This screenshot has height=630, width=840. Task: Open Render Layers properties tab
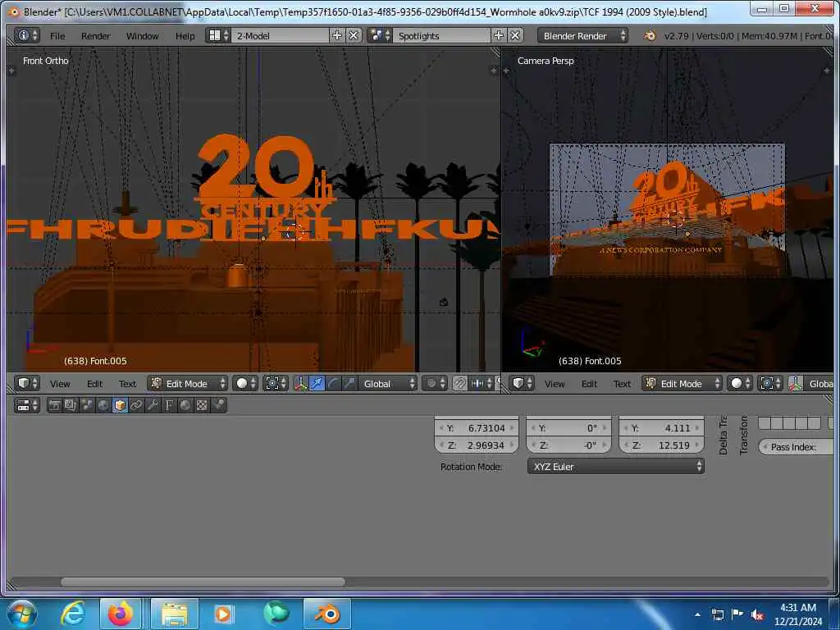click(x=71, y=405)
